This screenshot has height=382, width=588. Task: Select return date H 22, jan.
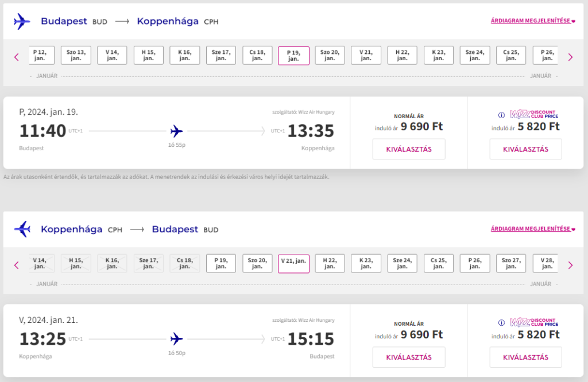[330, 263]
